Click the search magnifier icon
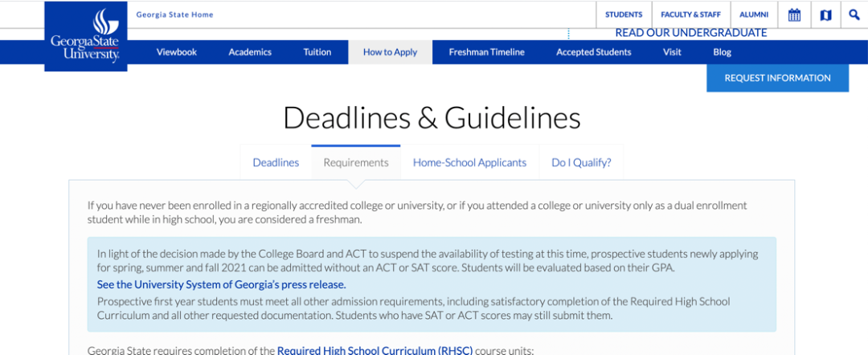This screenshot has width=868, height=355. coord(854,14)
